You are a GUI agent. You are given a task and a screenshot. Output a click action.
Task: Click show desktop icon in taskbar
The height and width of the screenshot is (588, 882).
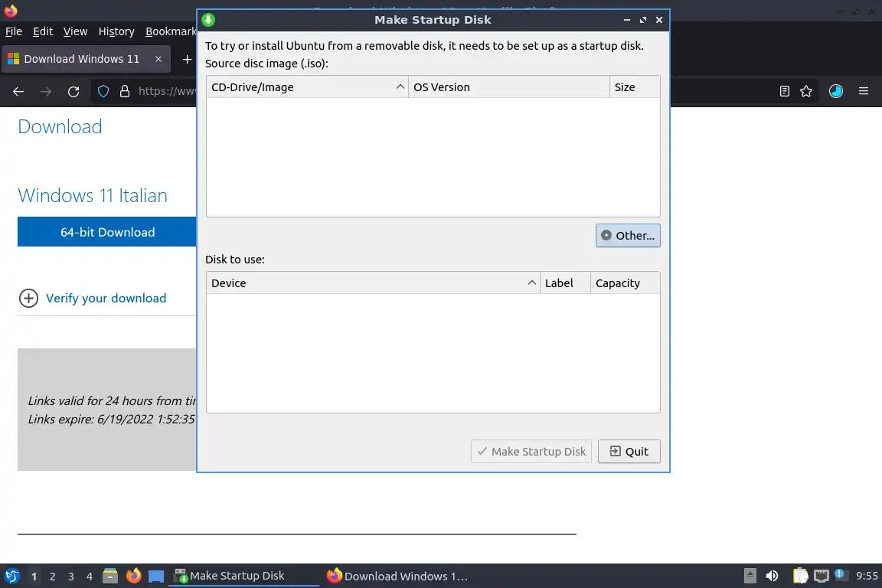[156, 576]
